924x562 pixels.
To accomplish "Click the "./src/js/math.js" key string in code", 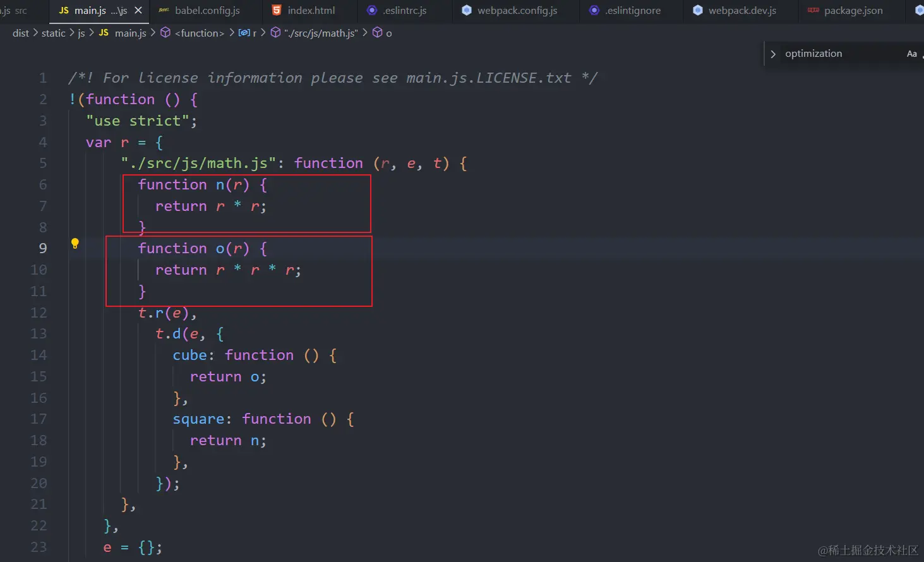I will tap(198, 164).
